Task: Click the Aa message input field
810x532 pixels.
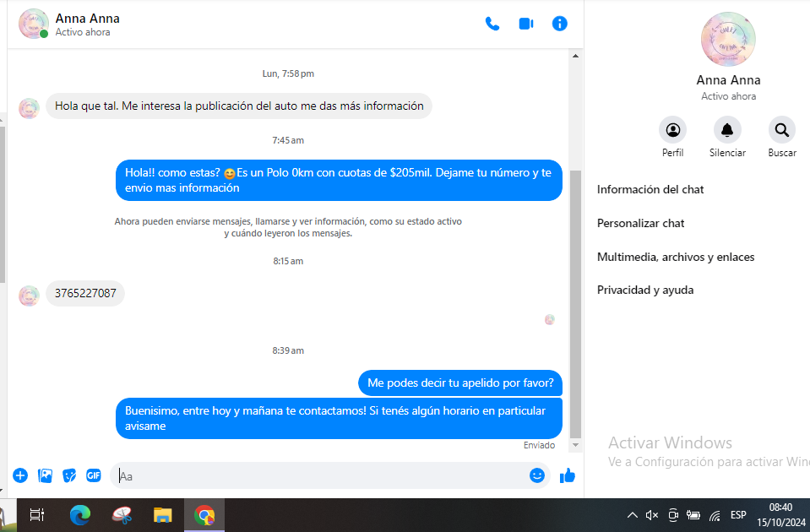Action: click(x=321, y=475)
